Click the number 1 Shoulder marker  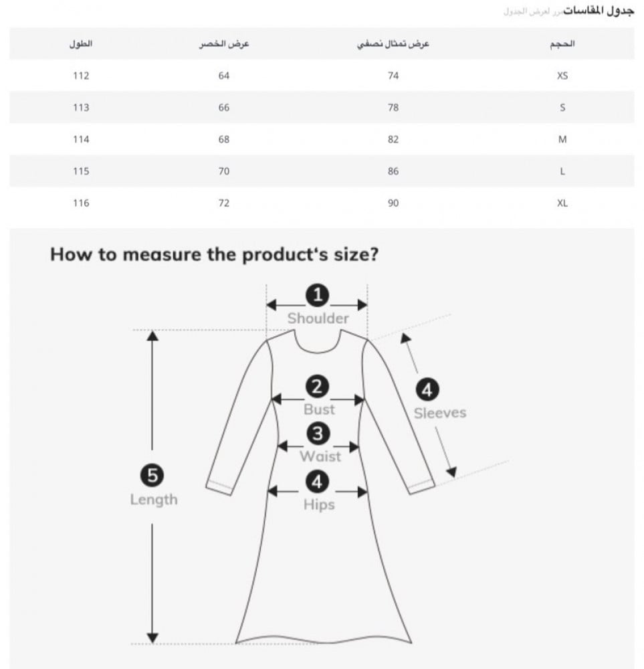coord(318,294)
